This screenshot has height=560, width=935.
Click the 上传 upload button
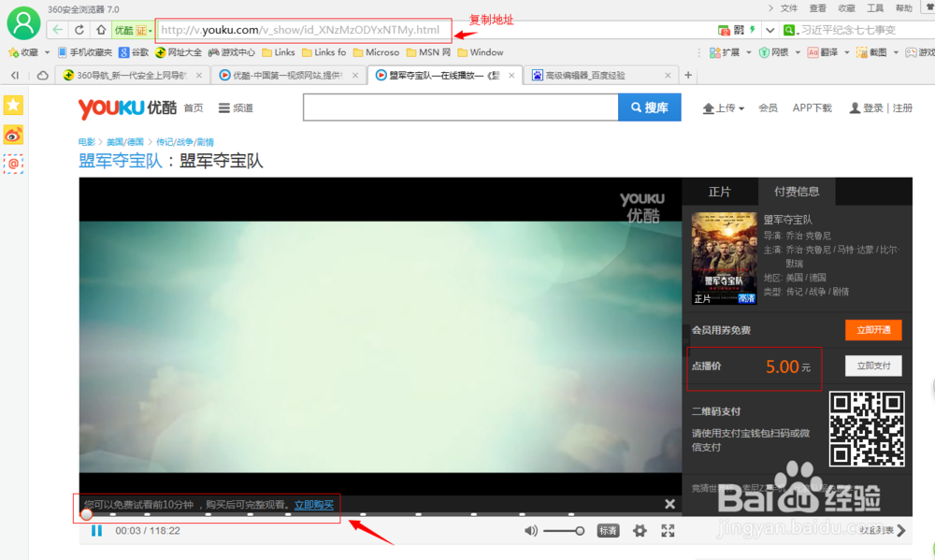(724, 108)
